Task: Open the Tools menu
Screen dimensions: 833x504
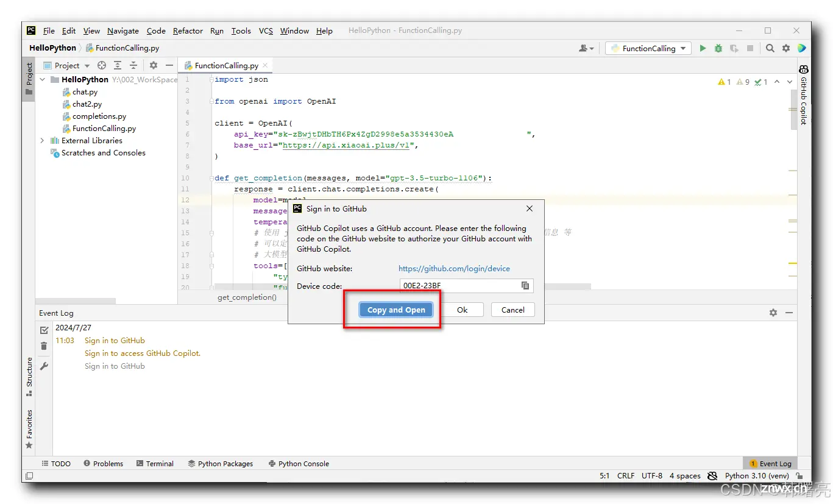Action: point(241,30)
